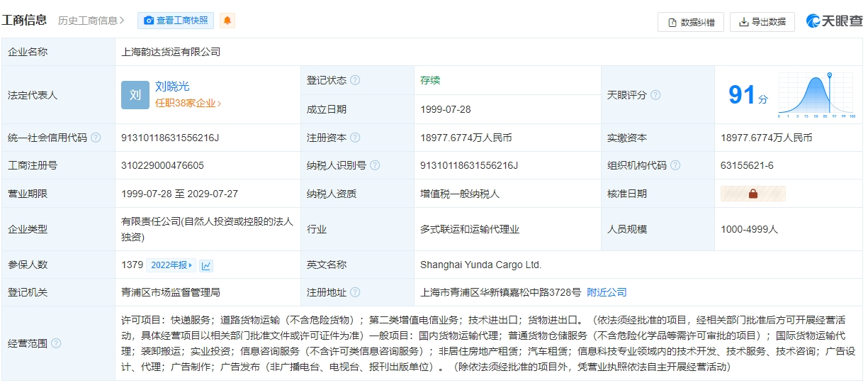Click English name Shanghai Yunda Cargo Ltd.
Image resolution: width=868 pixels, height=388 pixels.
coord(480,265)
